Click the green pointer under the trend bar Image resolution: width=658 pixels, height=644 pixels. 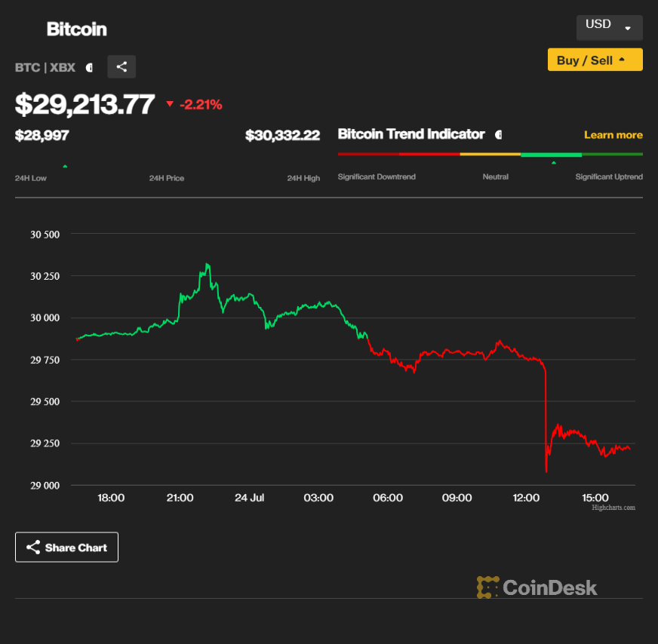554,162
